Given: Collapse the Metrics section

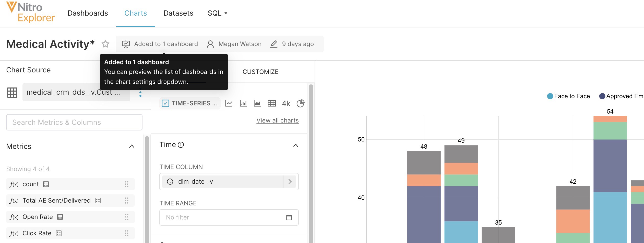Looking at the screenshot, I should point(132,146).
